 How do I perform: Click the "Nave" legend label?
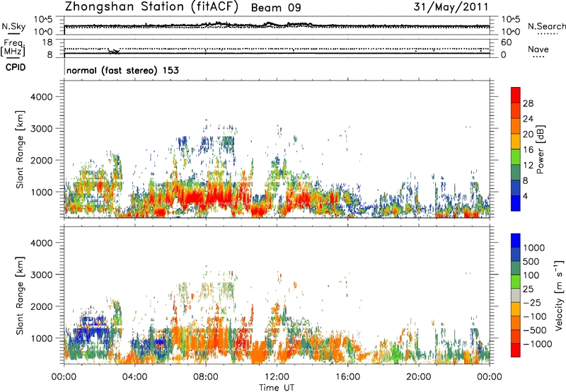click(x=538, y=49)
